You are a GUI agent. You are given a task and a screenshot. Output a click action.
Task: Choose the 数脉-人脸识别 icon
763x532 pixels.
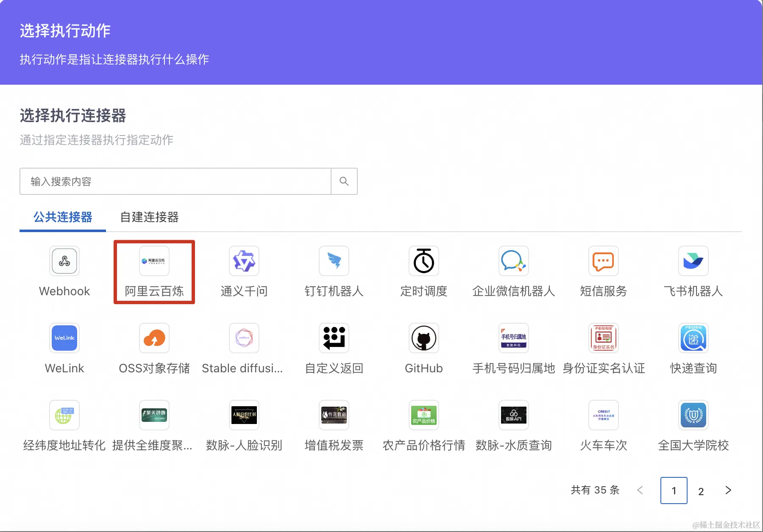pyautogui.click(x=244, y=415)
